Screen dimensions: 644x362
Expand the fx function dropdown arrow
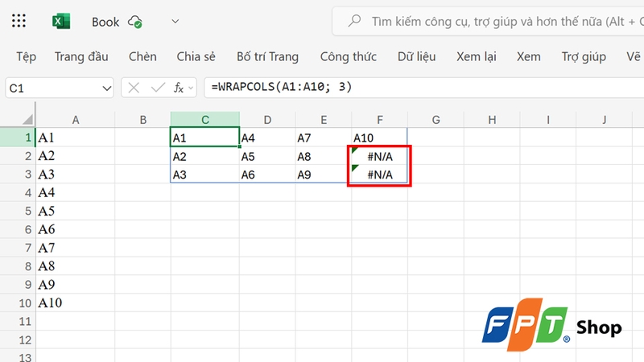click(x=191, y=88)
